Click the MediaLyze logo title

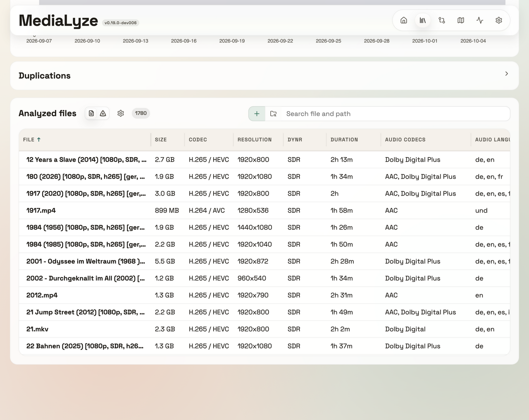click(58, 20)
